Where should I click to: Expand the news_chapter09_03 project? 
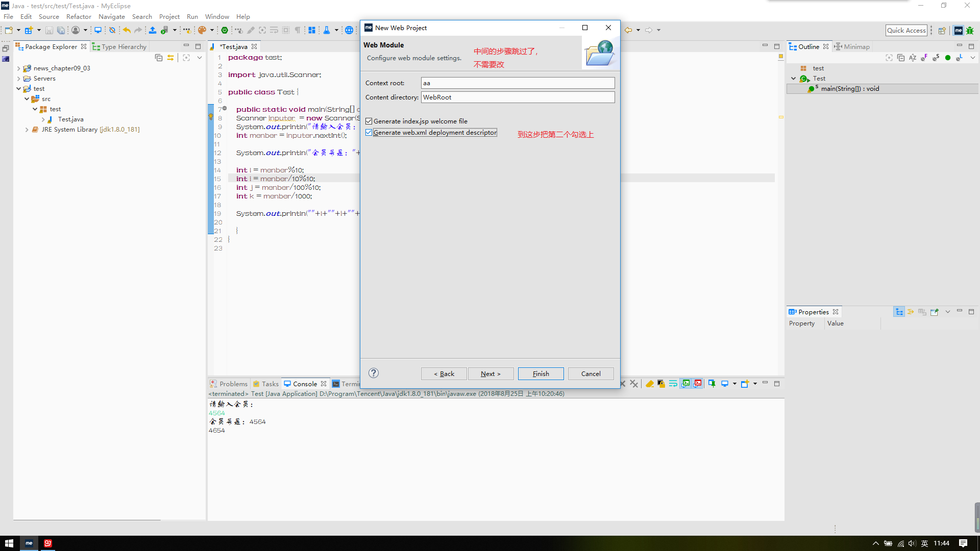point(19,68)
